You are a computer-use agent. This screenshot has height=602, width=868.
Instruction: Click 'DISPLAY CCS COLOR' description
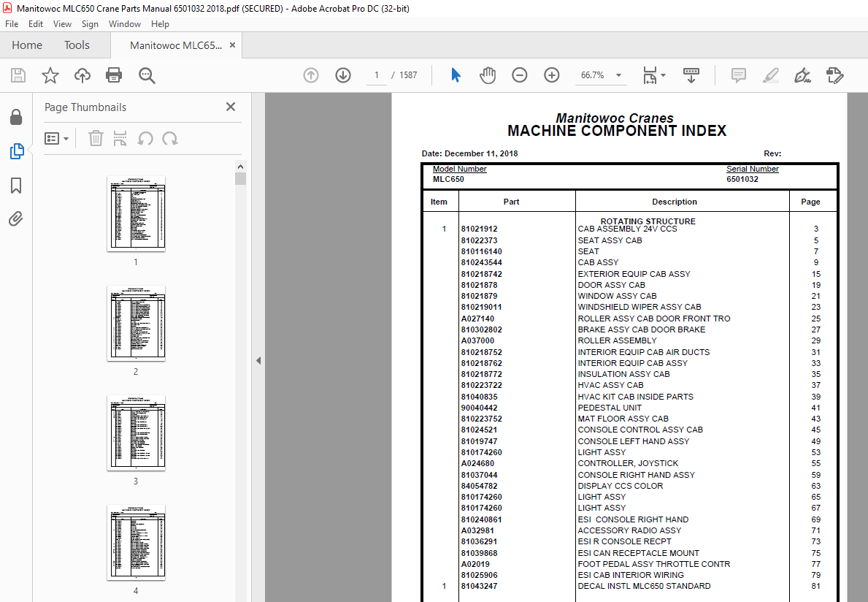(x=620, y=486)
